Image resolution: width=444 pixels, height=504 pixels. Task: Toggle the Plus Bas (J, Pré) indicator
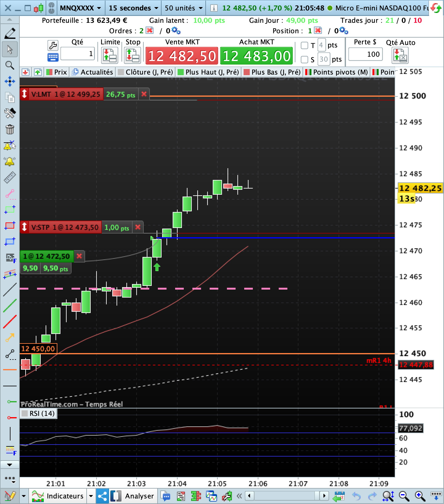click(x=272, y=72)
